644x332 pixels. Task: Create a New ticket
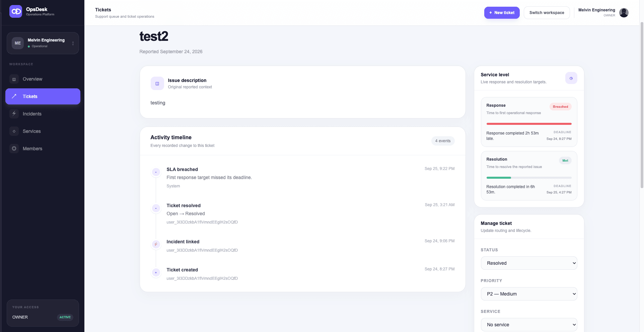pyautogui.click(x=502, y=13)
